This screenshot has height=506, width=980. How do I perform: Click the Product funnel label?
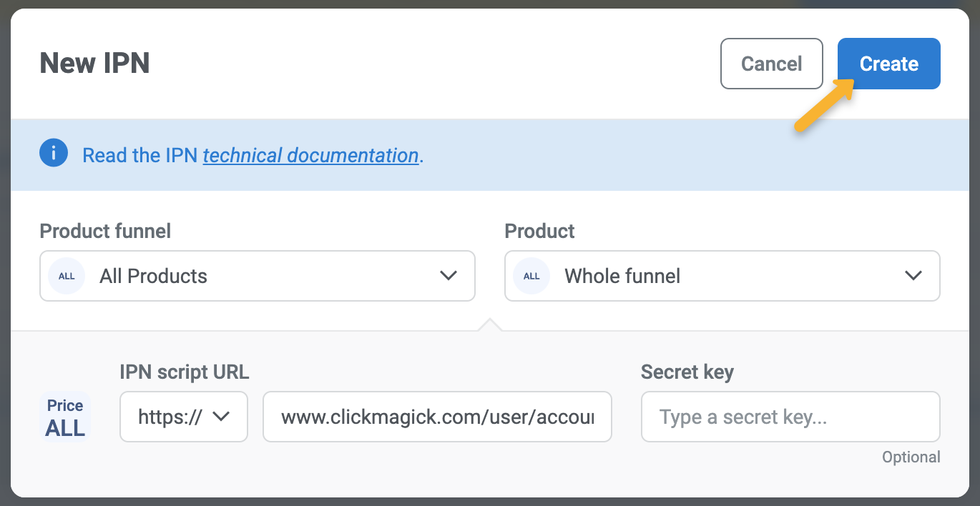105,231
